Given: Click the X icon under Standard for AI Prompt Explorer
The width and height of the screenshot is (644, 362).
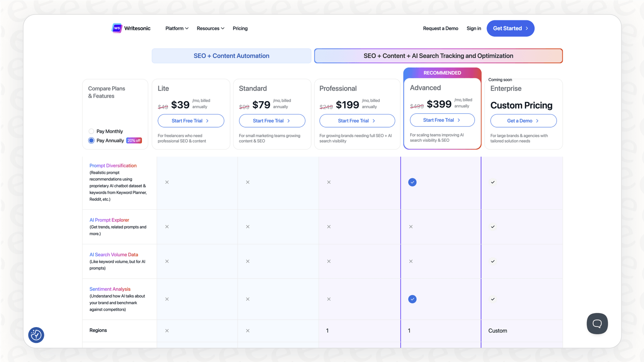Looking at the screenshot, I should pyautogui.click(x=248, y=226).
